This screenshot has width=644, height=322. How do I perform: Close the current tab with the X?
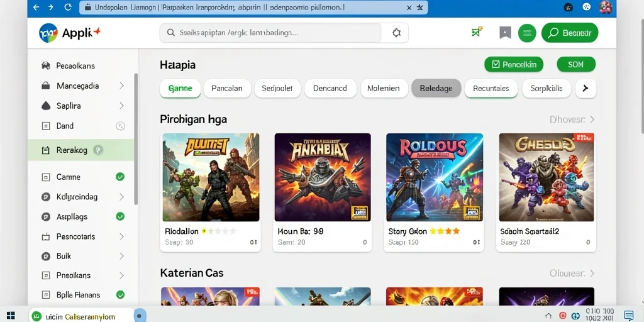point(409,8)
